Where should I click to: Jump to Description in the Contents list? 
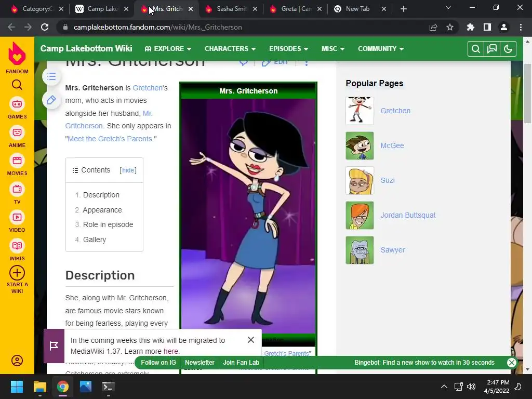[101, 195]
